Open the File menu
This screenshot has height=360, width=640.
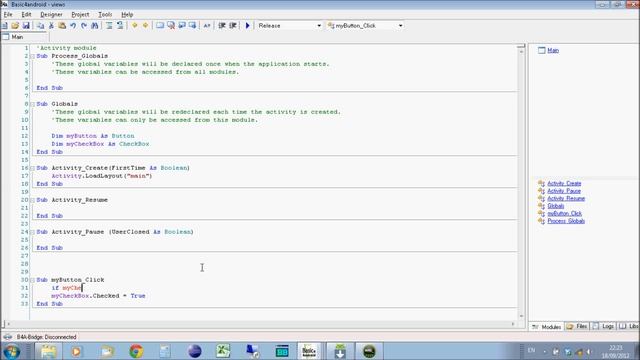click(x=8, y=14)
